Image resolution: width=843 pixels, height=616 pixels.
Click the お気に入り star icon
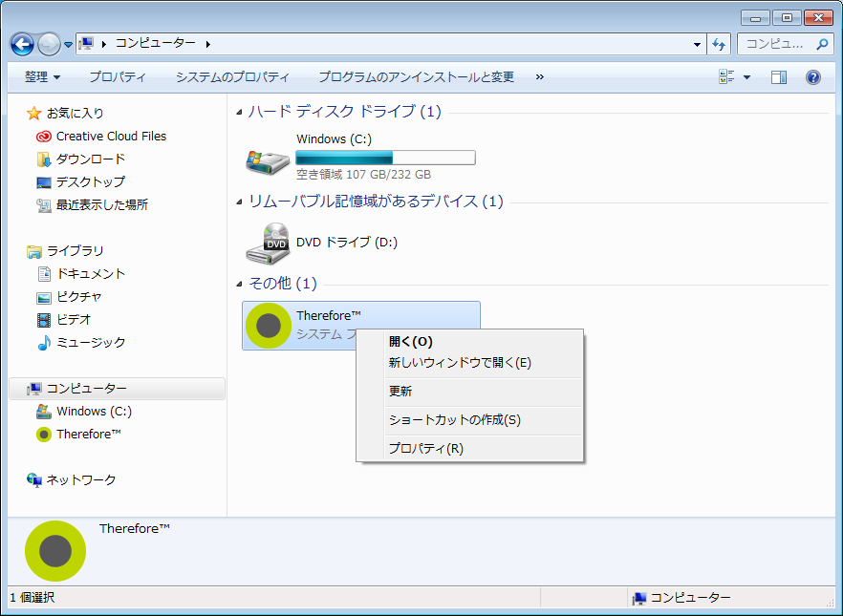(33, 113)
